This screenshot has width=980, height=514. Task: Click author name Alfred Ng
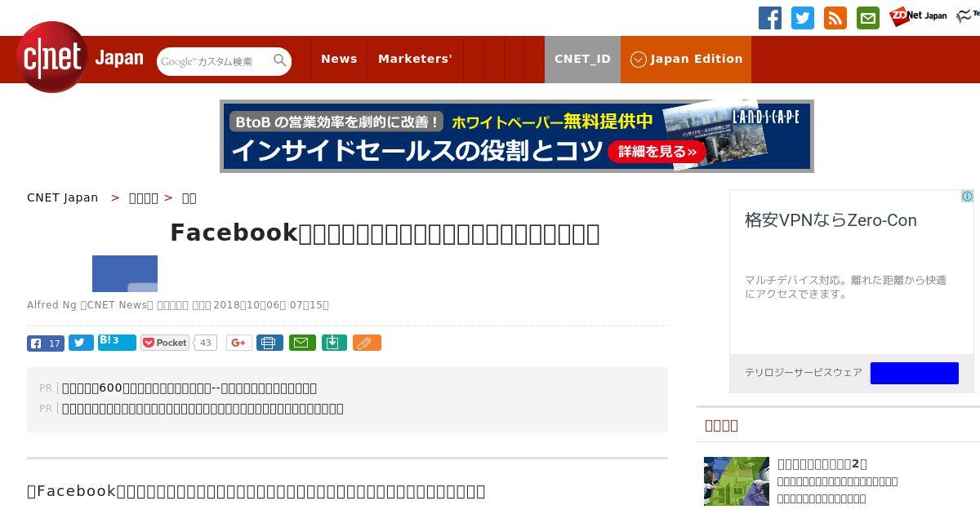coord(51,305)
